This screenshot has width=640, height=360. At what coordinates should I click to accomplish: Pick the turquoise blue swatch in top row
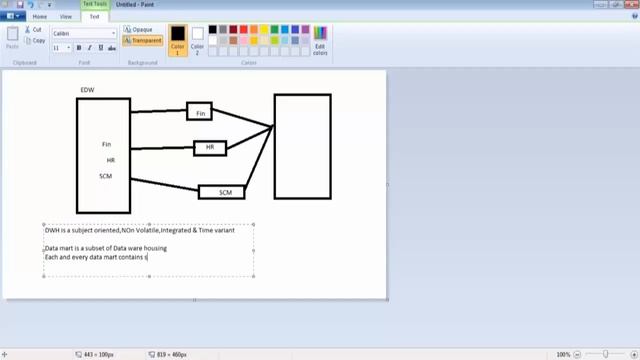[285, 29]
